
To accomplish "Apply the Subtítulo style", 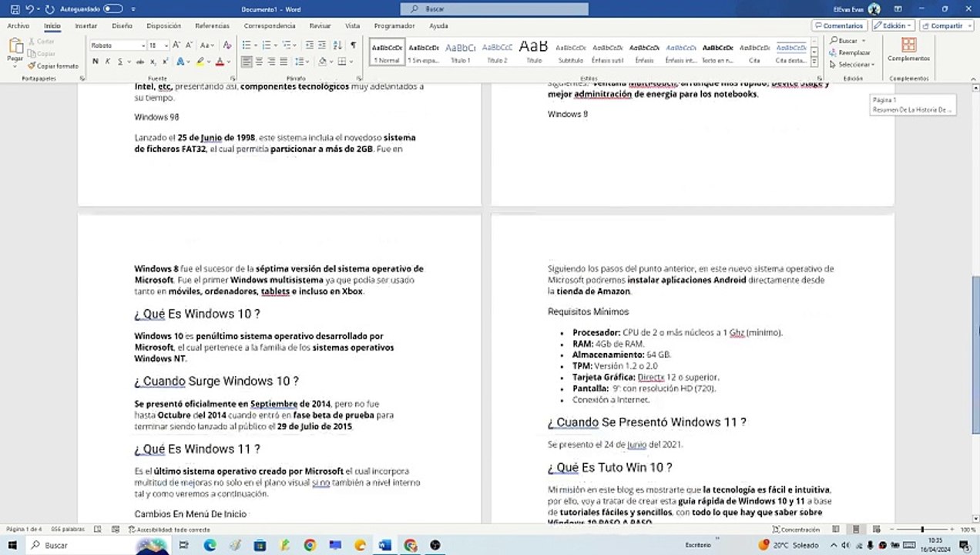I will (571, 52).
